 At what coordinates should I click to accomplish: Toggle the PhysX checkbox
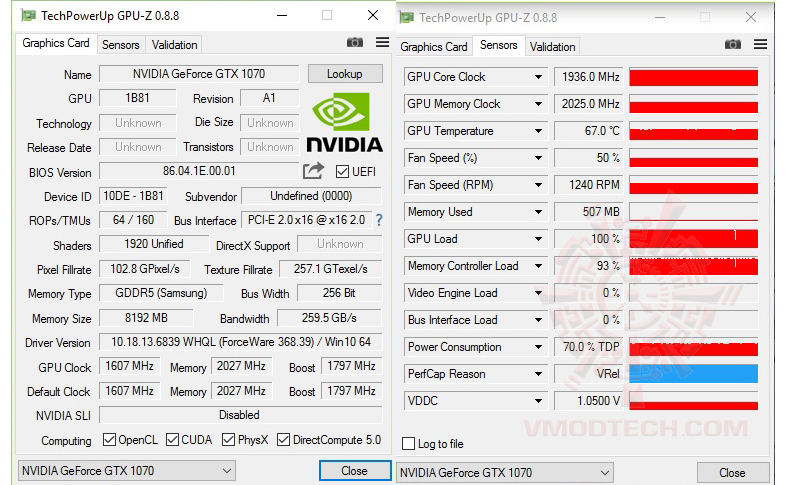(229, 440)
